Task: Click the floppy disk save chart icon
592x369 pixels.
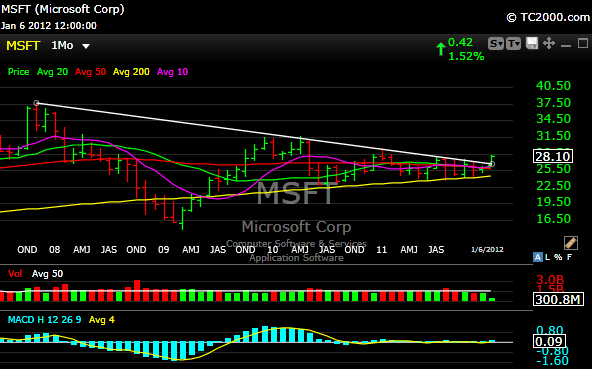Action: click(532, 43)
